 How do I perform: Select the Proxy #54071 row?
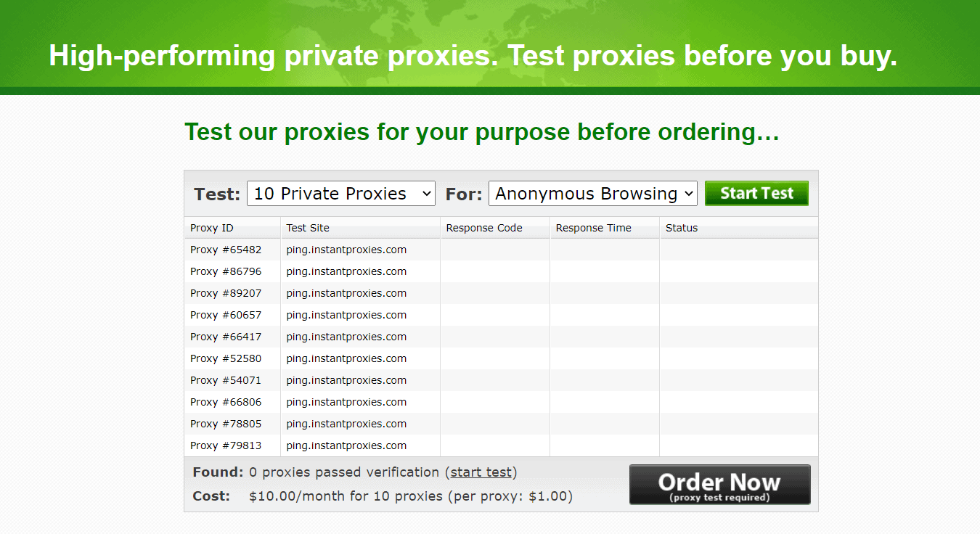coord(226,380)
